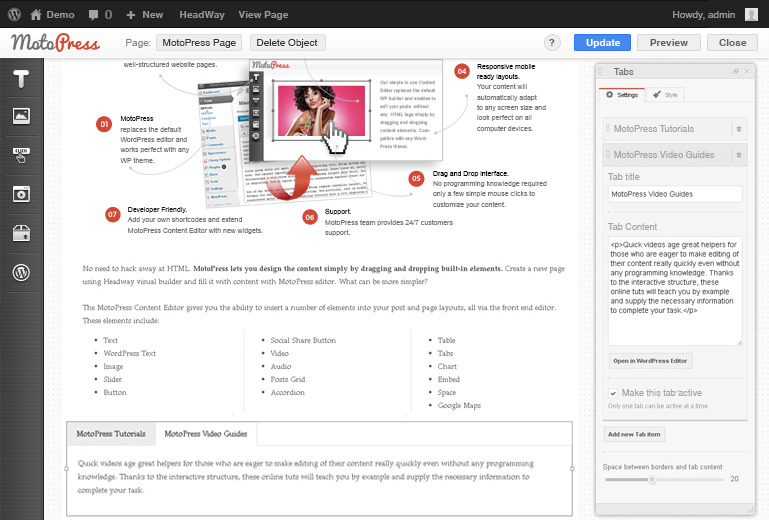Select the Text element tool in sidebar
This screenshot has width=769, height=520.
click(21, 78)
